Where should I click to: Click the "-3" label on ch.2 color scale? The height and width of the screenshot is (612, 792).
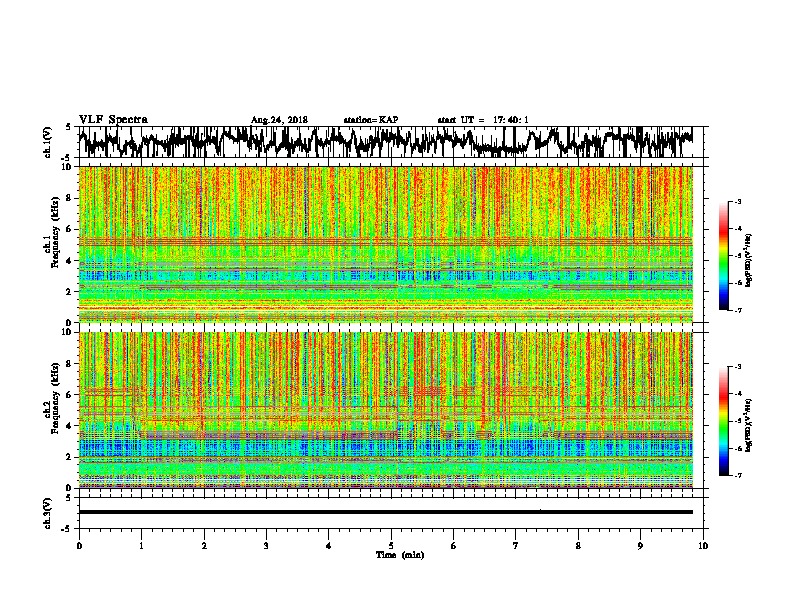point(738,367)
